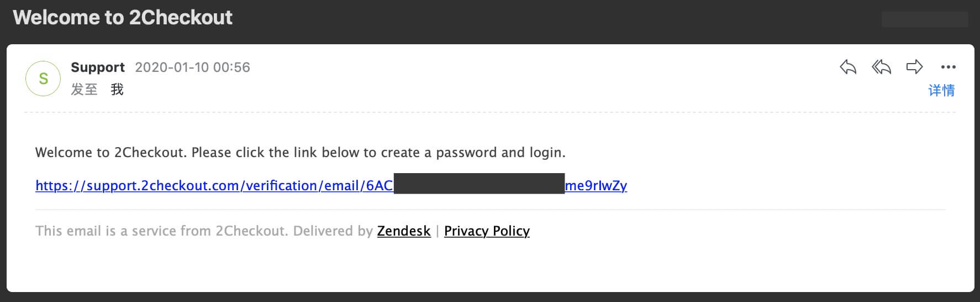
Task: Click the blurred box in the top-right header
Action: click(924, 19)
